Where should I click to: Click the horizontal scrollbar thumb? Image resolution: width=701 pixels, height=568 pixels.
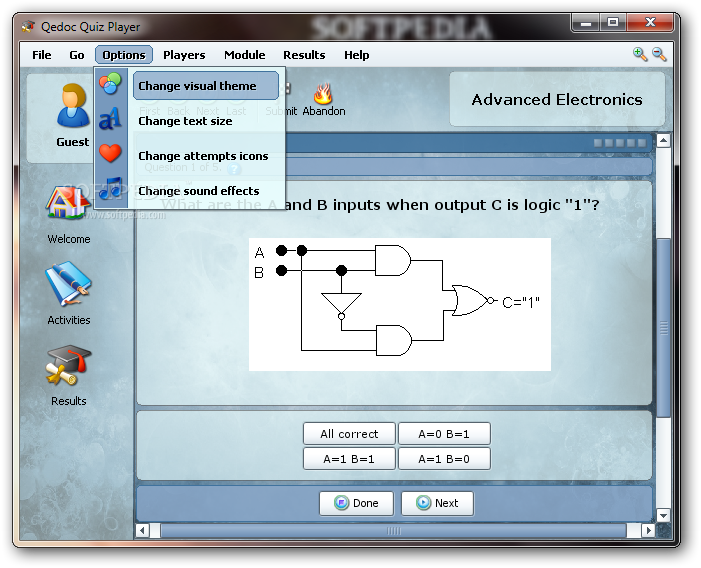393,530
